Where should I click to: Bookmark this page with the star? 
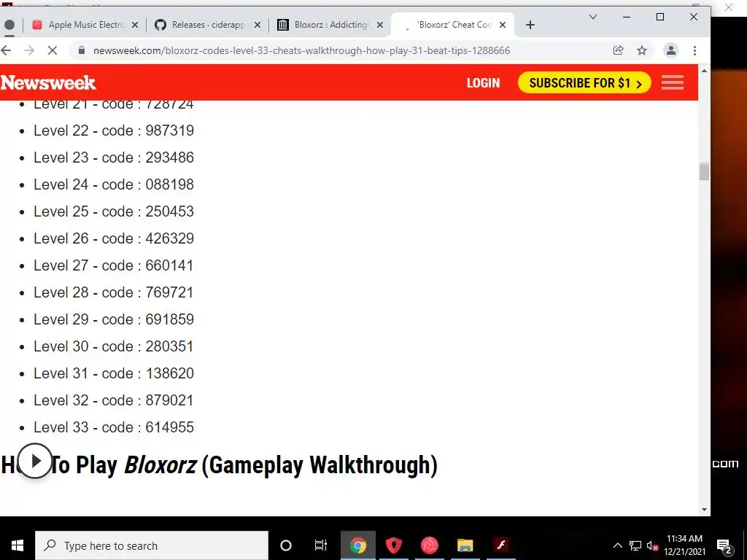pos(642,50)
